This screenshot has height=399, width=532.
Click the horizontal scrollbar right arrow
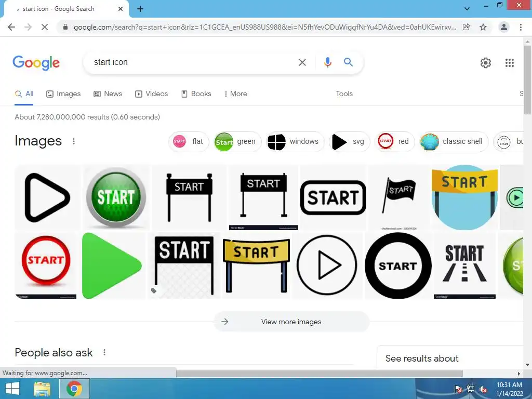[519, 374]
